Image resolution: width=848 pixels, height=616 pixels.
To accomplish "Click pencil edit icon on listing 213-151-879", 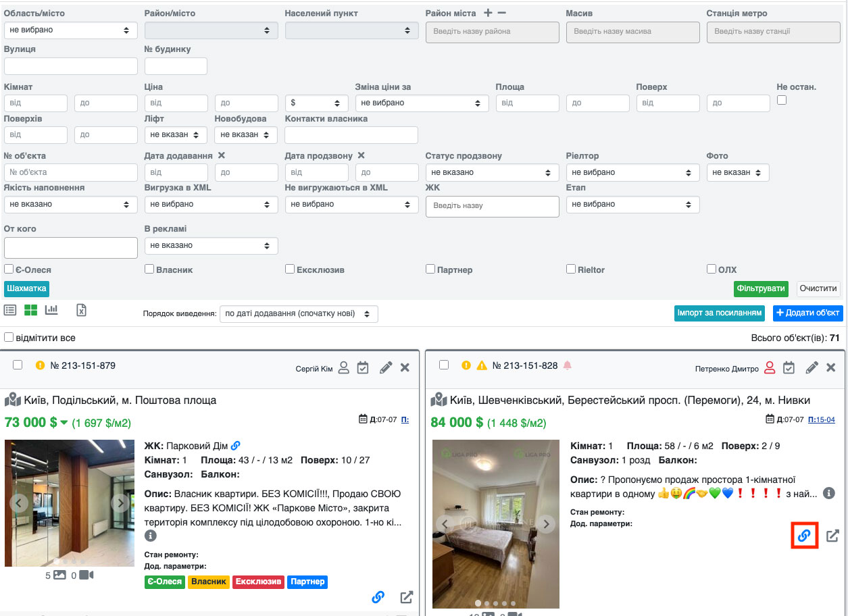I will click(386, 368).
